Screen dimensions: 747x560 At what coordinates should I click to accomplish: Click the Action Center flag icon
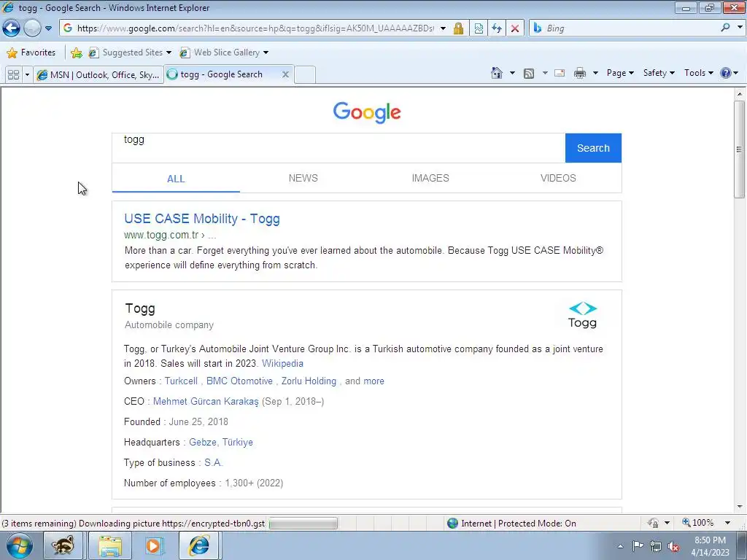tap(638, 546)
